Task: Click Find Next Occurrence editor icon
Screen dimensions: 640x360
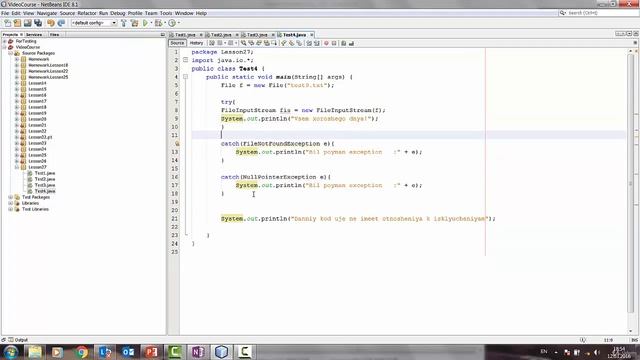Action: tap(259, 43)
